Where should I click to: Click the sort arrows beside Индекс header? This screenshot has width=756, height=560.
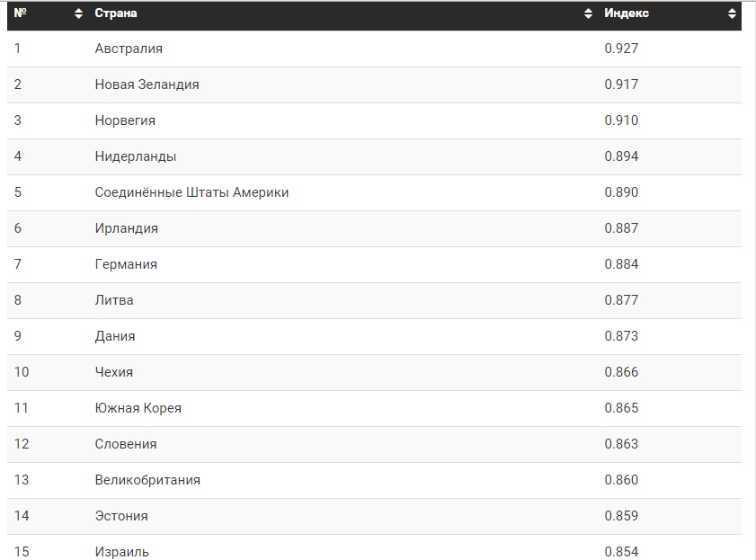(x=732, y=14)
